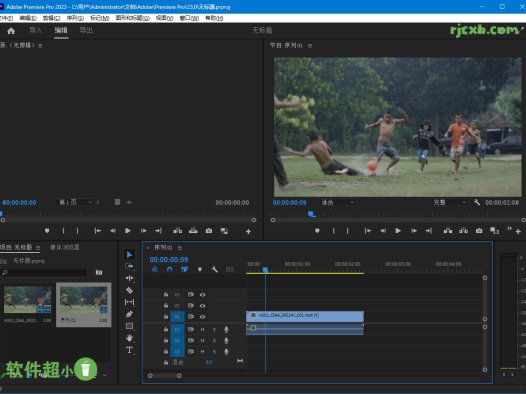
Task: Open the Help menu
Action: pyautogui.click(x=214, y=18)
